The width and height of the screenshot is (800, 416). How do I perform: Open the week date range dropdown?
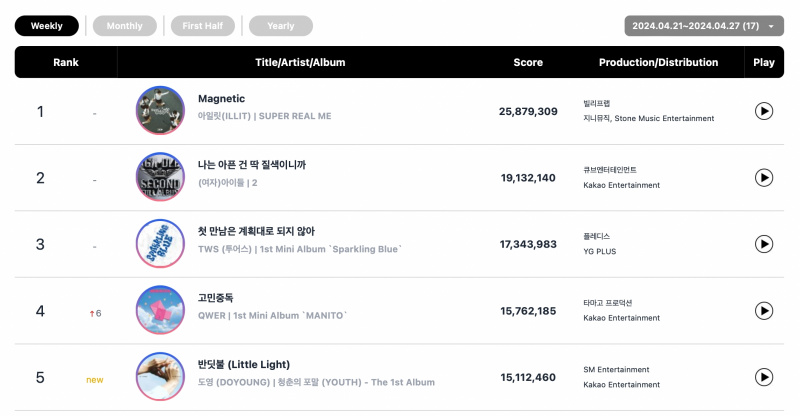704,26
